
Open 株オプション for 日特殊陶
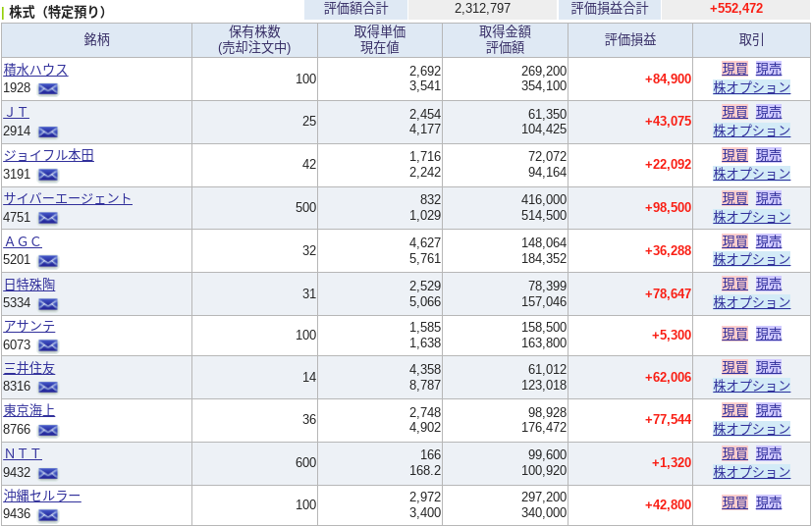752,302
